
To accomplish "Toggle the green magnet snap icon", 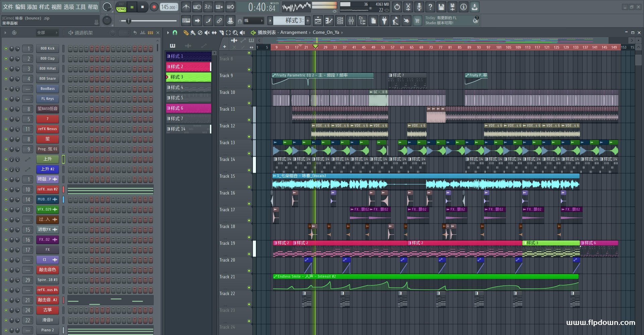I will 175,33.
